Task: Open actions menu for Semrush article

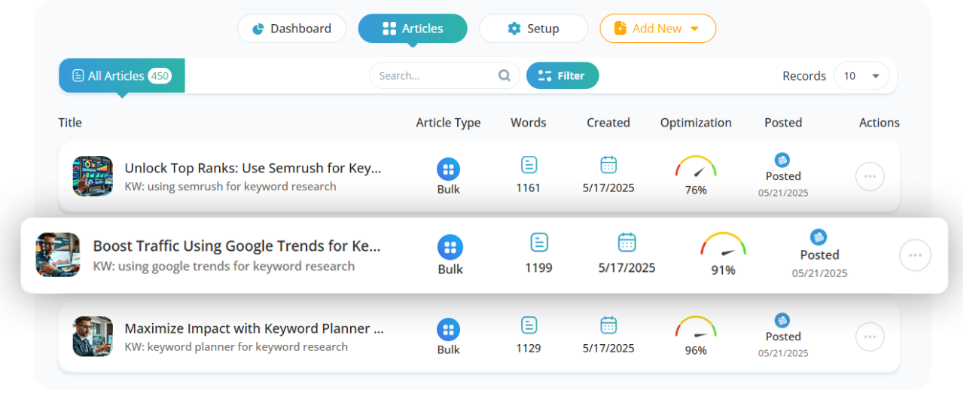Action: (870, 176)
